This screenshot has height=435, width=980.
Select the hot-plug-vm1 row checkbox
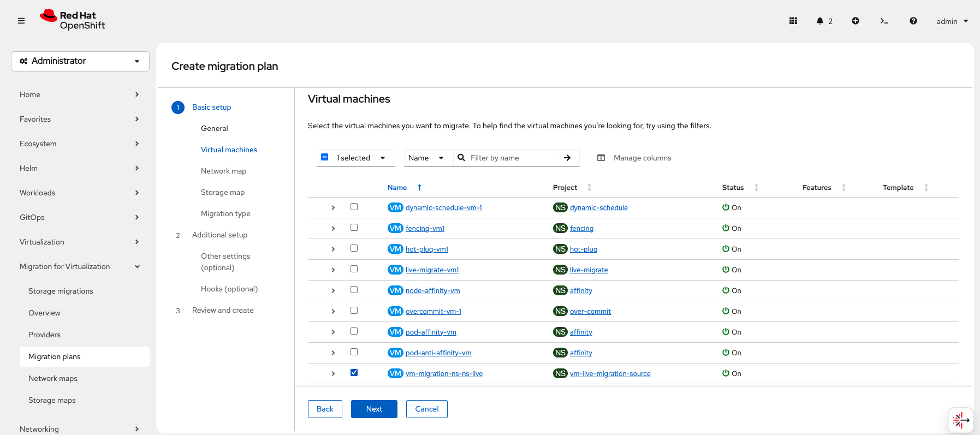(354, 248)
